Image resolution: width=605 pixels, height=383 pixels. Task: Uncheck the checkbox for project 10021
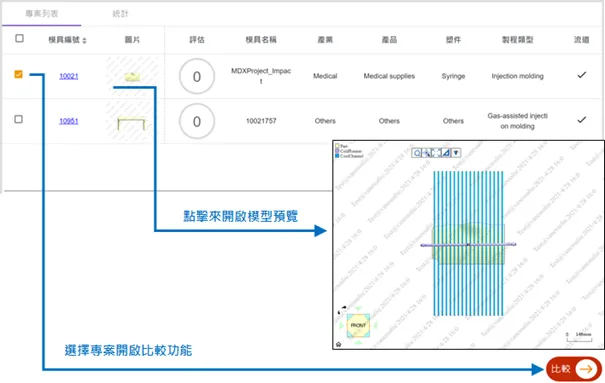click(x=19, y=74)
